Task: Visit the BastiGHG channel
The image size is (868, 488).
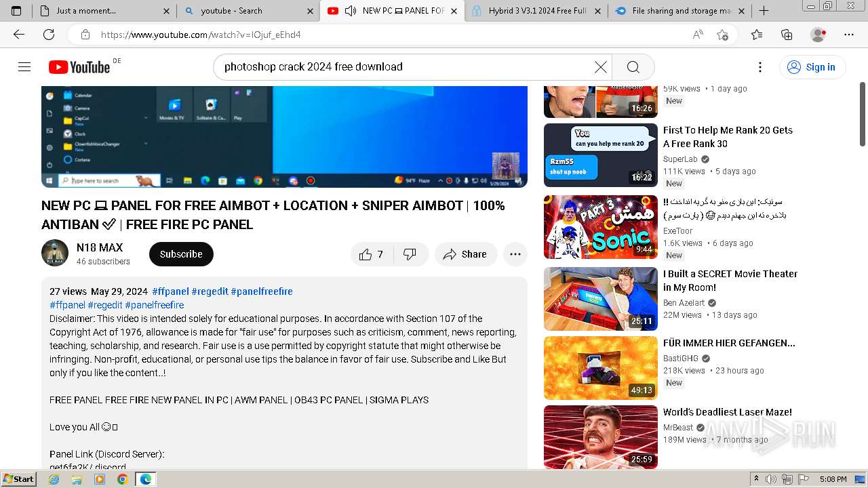Action: (681, 359)
